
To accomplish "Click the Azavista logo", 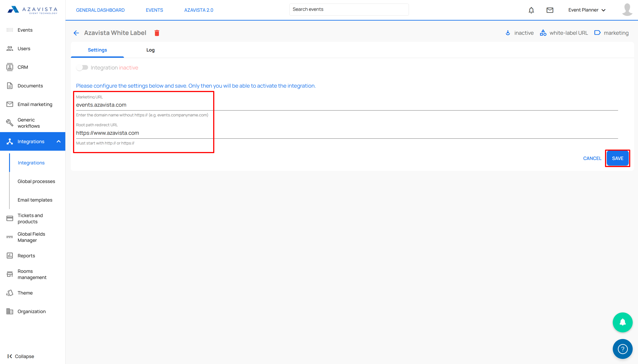I will pos(33,10).
